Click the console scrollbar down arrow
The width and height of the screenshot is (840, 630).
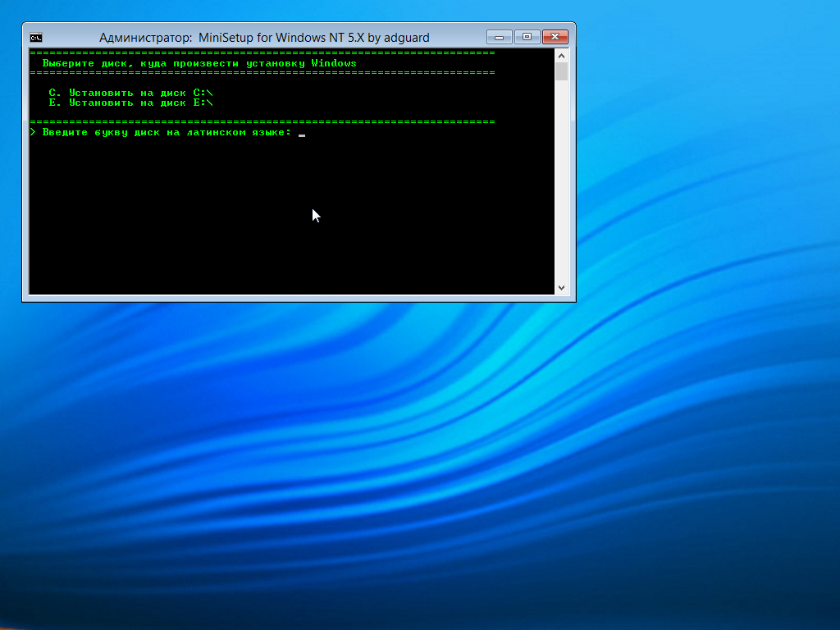click(561, 288)
